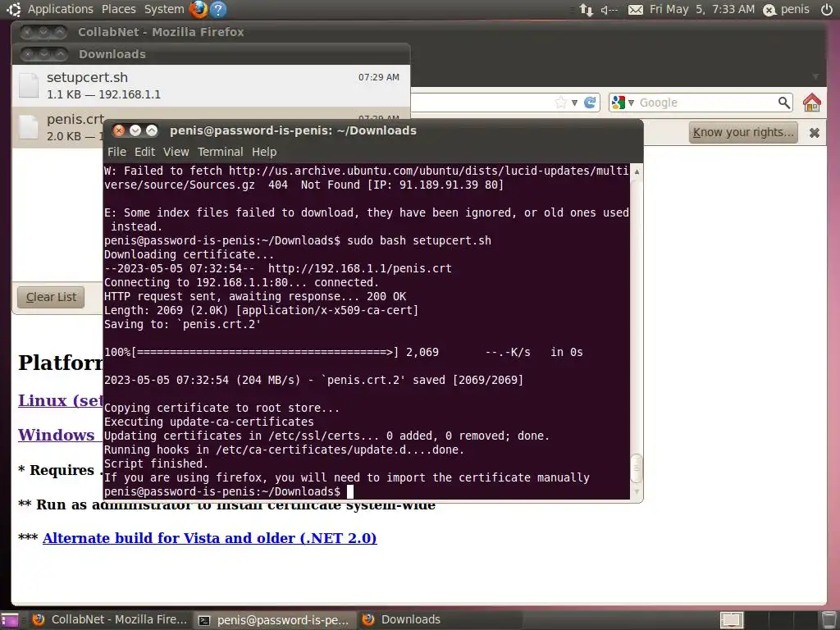
Task: Open the power session menu icon
Action: coord(827,9)
